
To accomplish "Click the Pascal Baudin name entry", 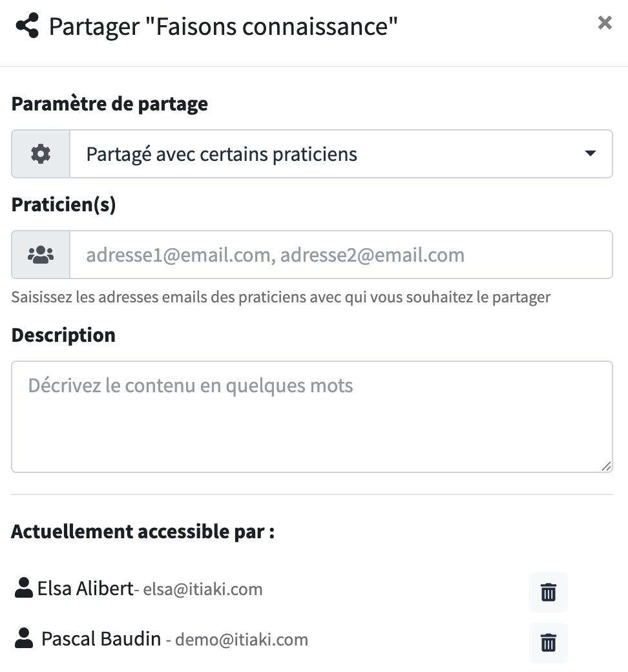I will [101, 639].
